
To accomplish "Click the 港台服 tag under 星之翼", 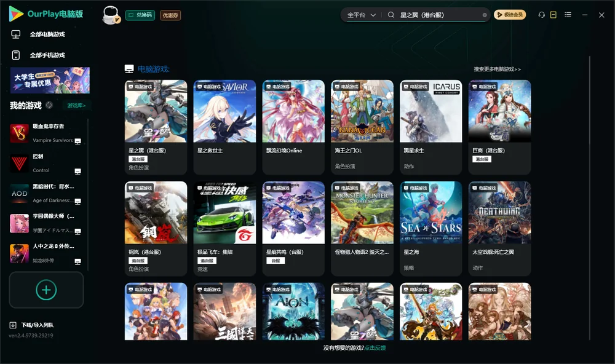I will click(x=138, y=159).
